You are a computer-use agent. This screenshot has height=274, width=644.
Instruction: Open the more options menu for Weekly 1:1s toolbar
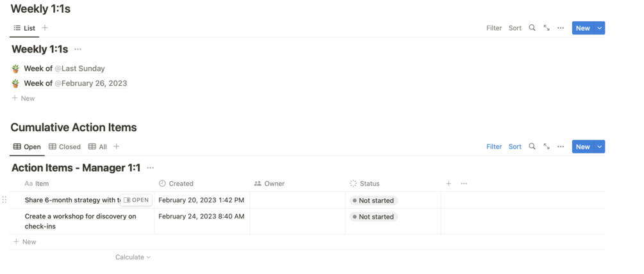(x=561, y=28)
